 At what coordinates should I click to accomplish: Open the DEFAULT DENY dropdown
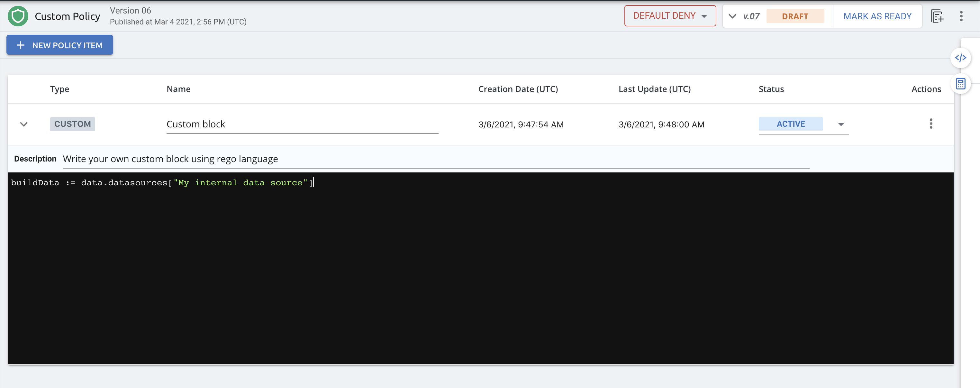pyautogui.click(x=669, y=16)
